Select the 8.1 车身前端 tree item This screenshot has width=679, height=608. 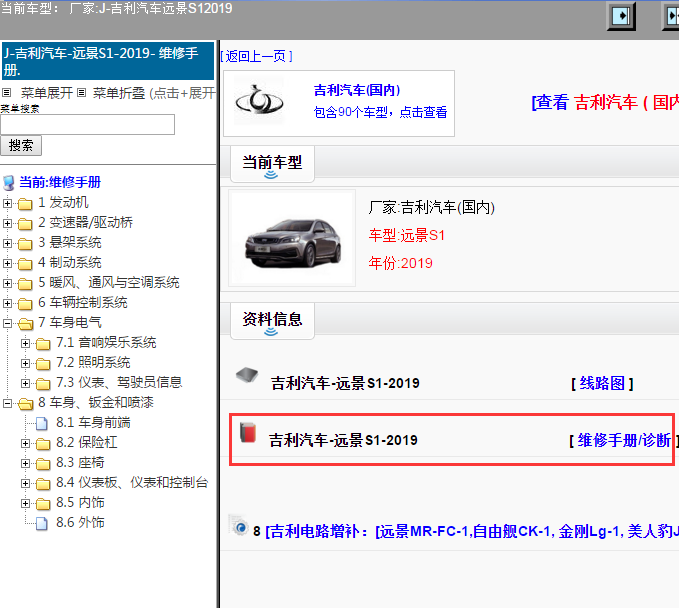(x=93, y=423)
